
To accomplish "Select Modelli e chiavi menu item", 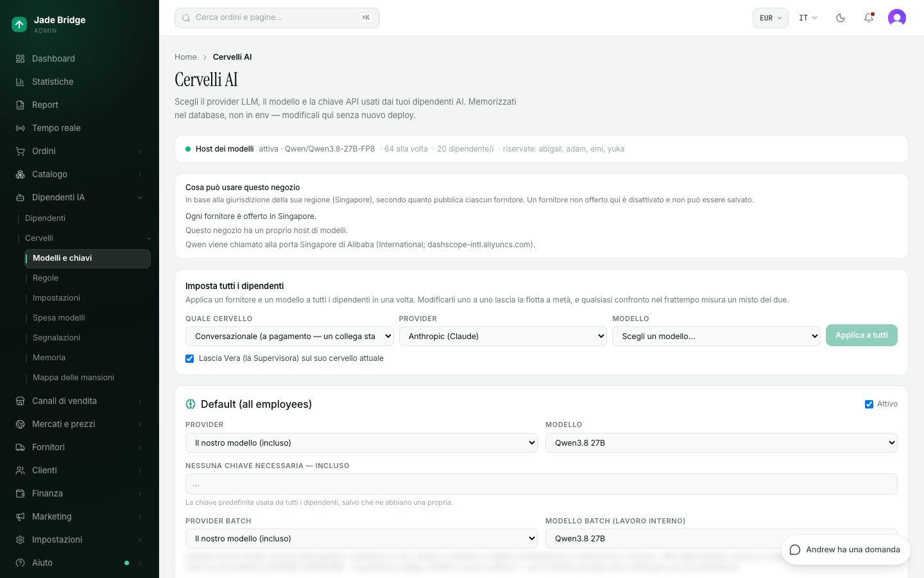I will click(x=87, y=258).
